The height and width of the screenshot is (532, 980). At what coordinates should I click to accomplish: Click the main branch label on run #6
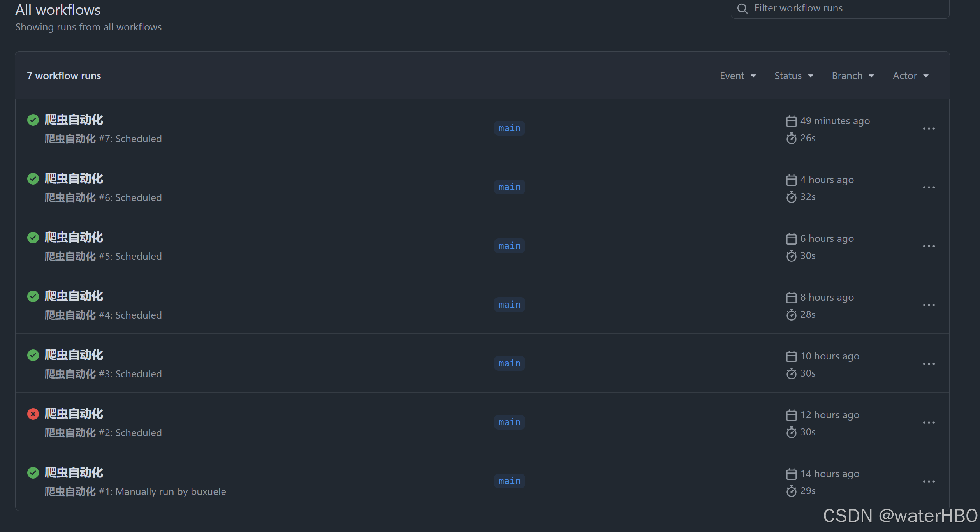(x=509, y=187)
